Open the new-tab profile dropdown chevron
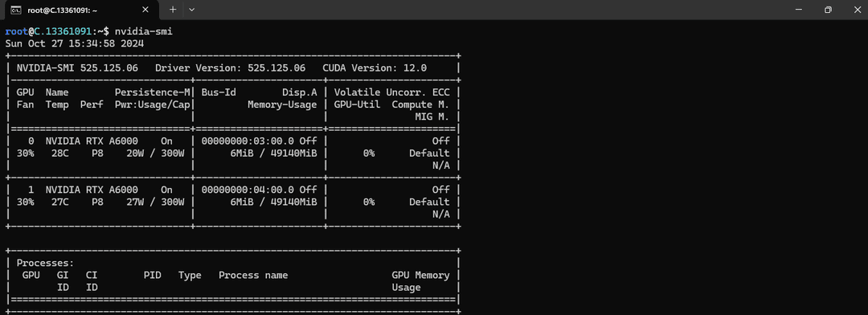This screenshot has height=315, width=868. [191, 10]
